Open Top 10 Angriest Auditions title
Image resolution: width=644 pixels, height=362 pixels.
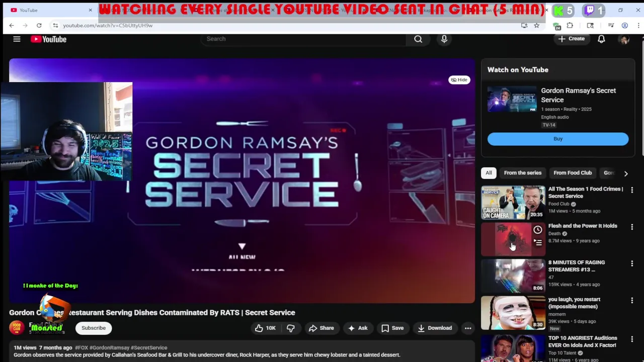tap(583, 341)
